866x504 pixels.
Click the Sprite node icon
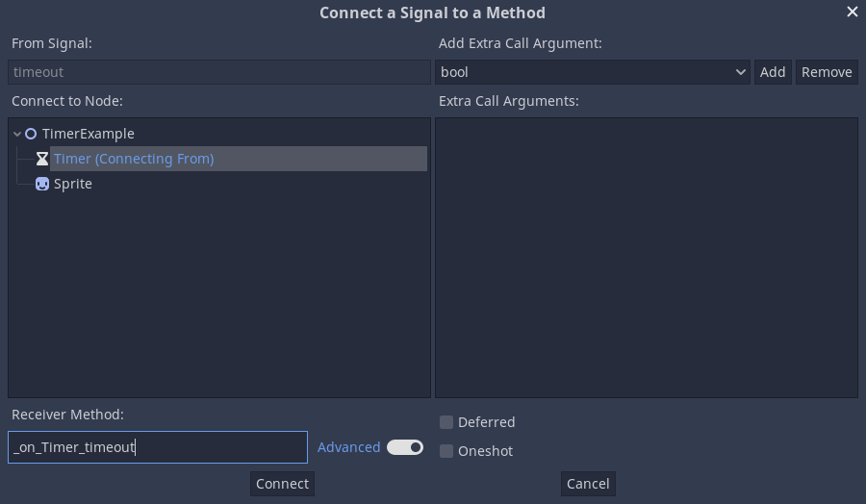(x=42, y=184)
